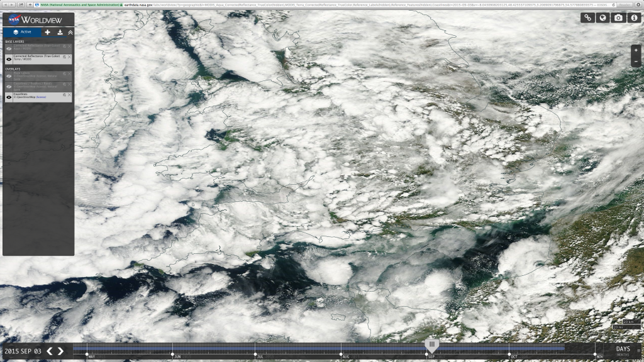Remove the Coastlines / Borders / Roads overlay
The image size is (644, 362).
tap(69, 84)
